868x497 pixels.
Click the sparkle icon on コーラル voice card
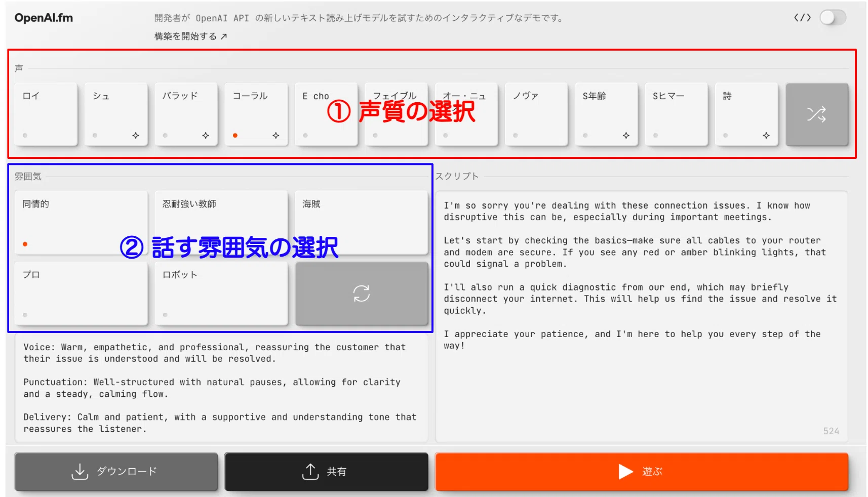[276, 136]
